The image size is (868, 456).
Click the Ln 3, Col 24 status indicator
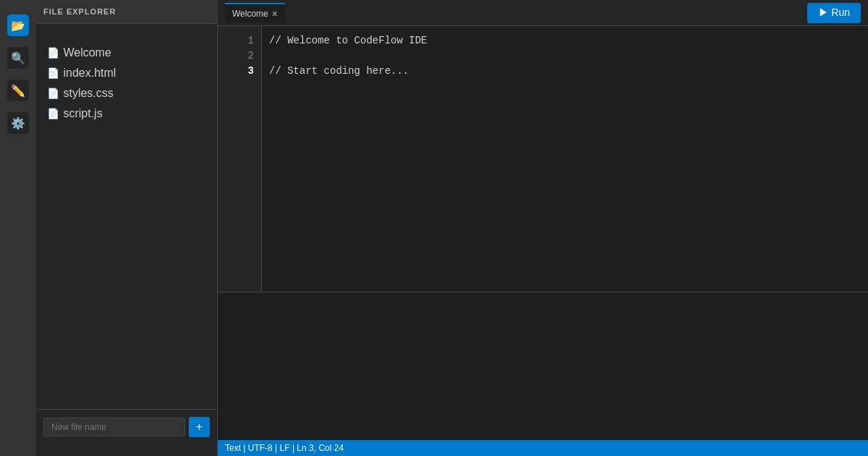click(x=320, y=448)
